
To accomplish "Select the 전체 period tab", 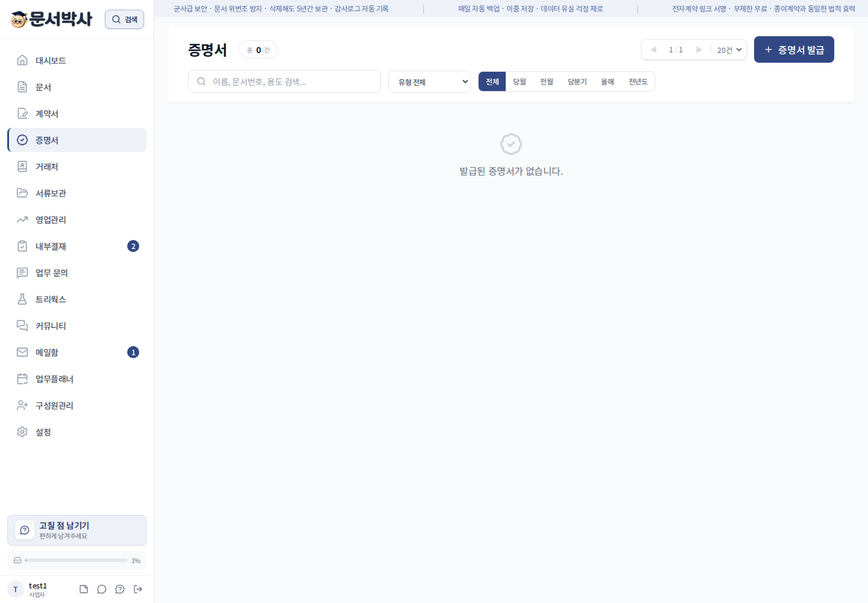I will coord(492,81).
